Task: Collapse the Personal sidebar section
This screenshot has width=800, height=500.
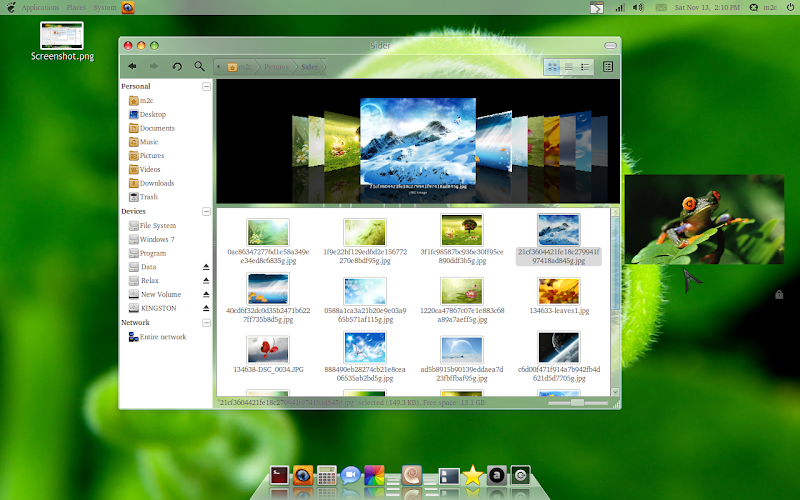Action: pyautogui.click(x=206, y=86)
